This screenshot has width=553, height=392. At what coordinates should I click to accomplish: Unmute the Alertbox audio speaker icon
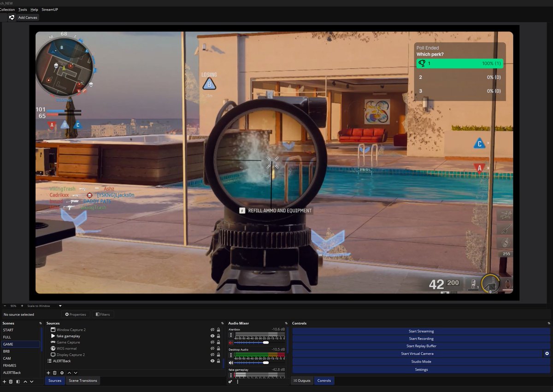coord(231,342)
